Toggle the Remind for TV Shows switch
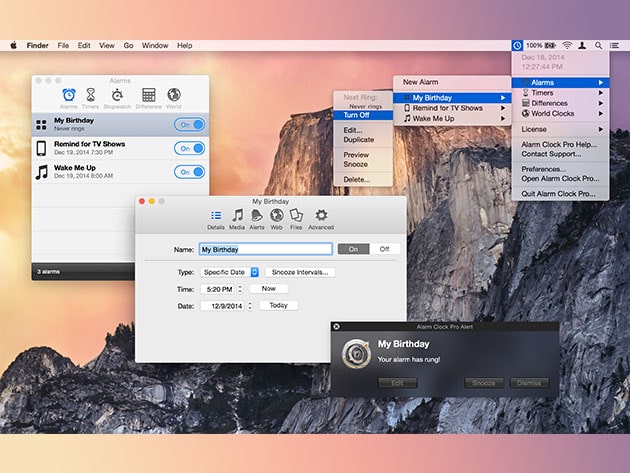The width and height of the screenshot is (630, 473). [x=190, y=148]
